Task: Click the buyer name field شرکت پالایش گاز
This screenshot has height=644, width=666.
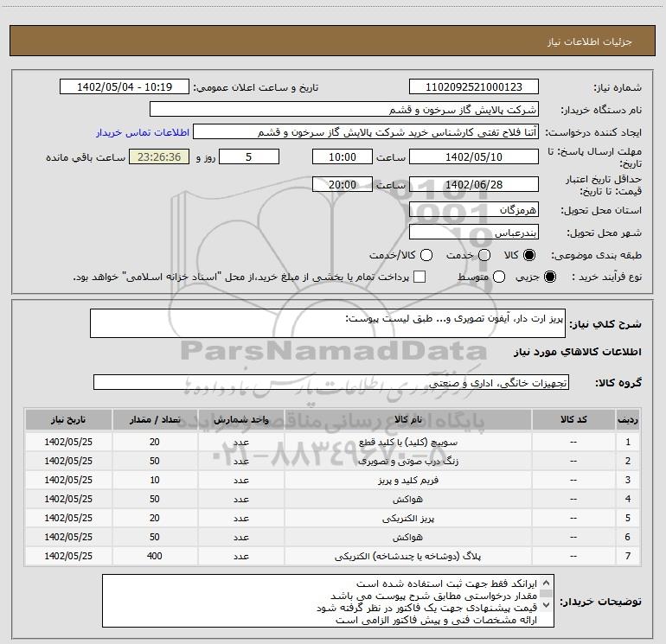Action: pyautogui.click(x=344, y=110)
